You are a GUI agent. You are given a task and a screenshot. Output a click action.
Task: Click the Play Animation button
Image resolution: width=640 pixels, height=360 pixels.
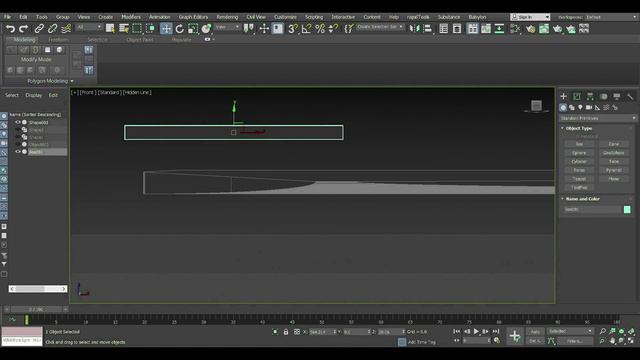tap(476, 331)
